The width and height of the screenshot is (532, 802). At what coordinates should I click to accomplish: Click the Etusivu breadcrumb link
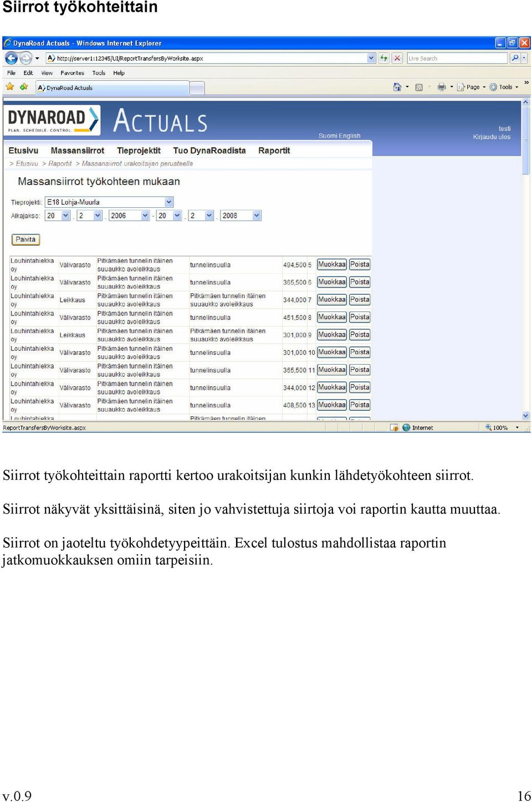point(27,164)
